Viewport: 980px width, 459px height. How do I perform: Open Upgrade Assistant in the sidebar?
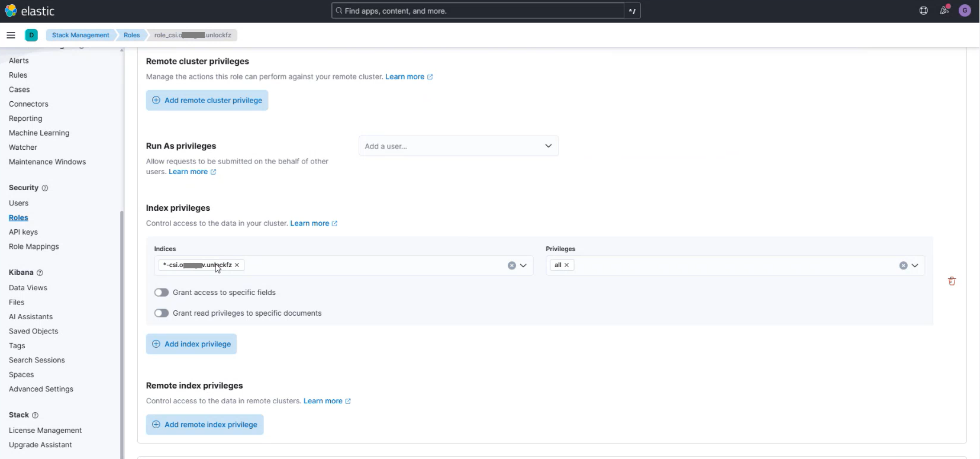40,445
